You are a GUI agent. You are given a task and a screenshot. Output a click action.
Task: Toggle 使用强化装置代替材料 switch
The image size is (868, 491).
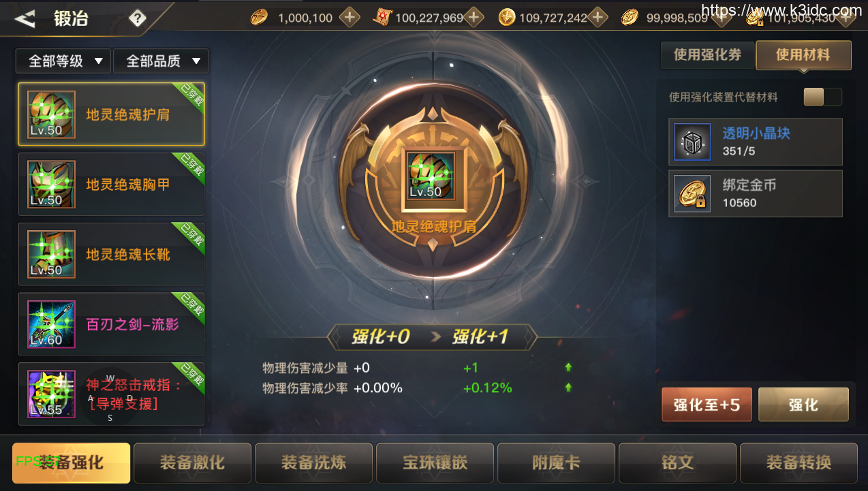(822, 97)
